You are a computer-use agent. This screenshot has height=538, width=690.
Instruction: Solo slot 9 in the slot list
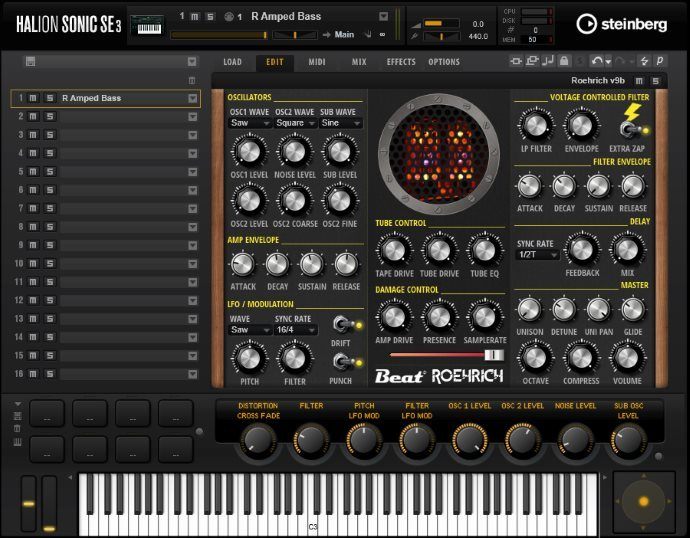click(x=50, y=245)
